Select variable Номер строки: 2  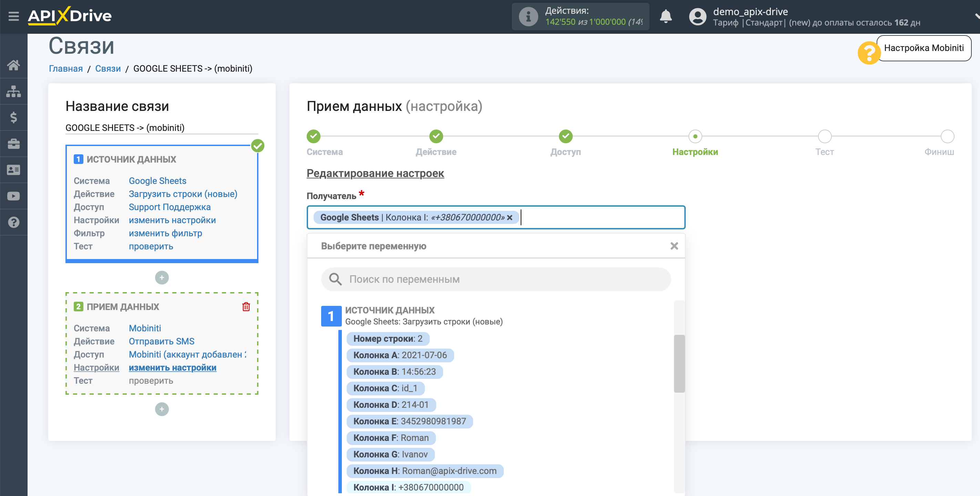coord(388,339)
